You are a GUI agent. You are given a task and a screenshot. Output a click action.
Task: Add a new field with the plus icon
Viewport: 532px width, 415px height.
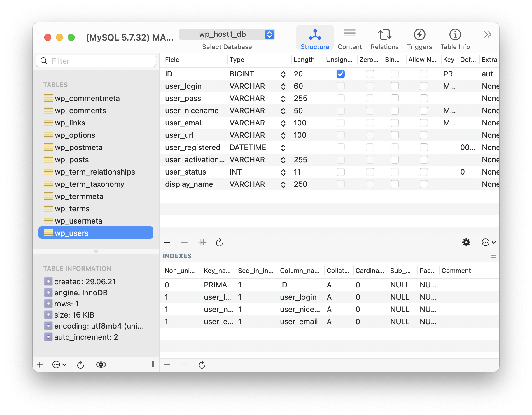[167, 242]
